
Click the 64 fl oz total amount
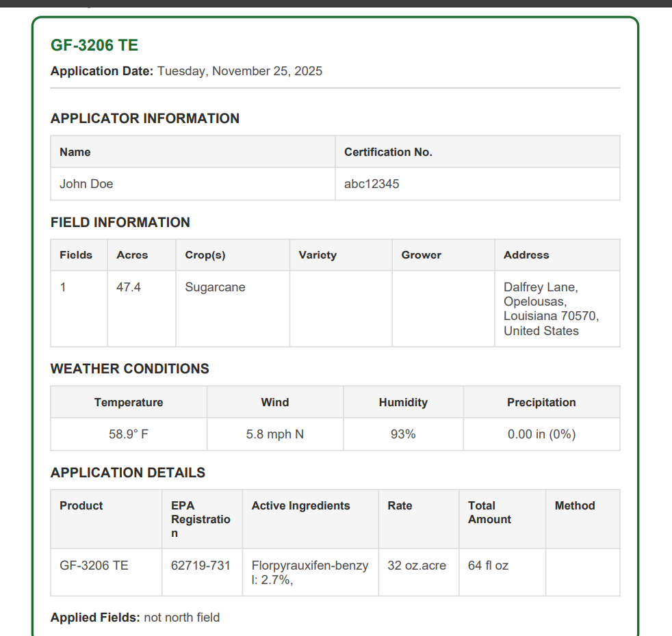tap(488, 566)
